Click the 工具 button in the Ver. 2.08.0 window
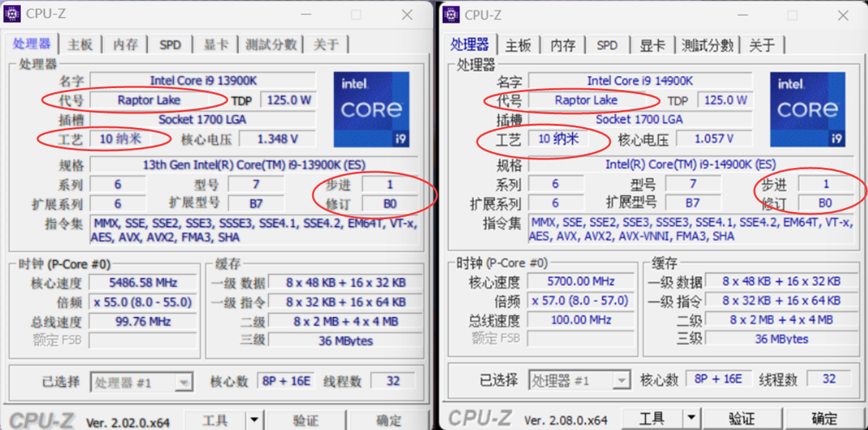The height and width of the screenshot is (430, 868). click(x=652, y=418)
